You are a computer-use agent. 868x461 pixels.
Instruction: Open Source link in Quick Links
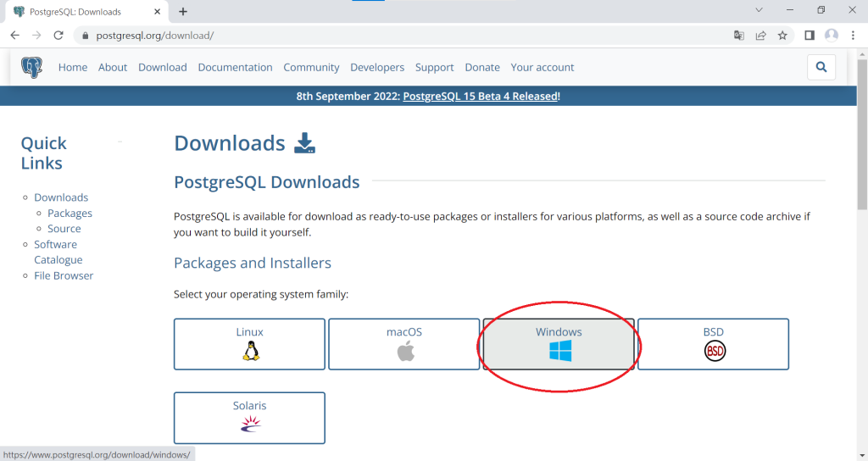tap(64, 229)
